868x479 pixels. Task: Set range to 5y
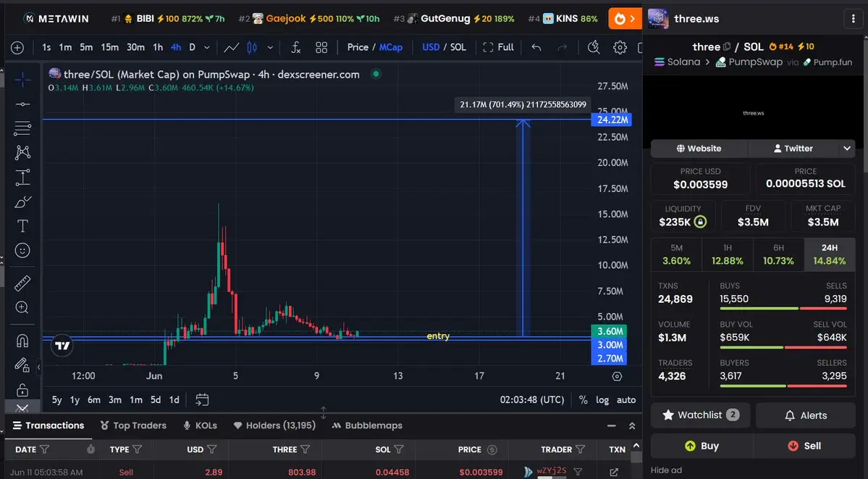pos(57,400)
